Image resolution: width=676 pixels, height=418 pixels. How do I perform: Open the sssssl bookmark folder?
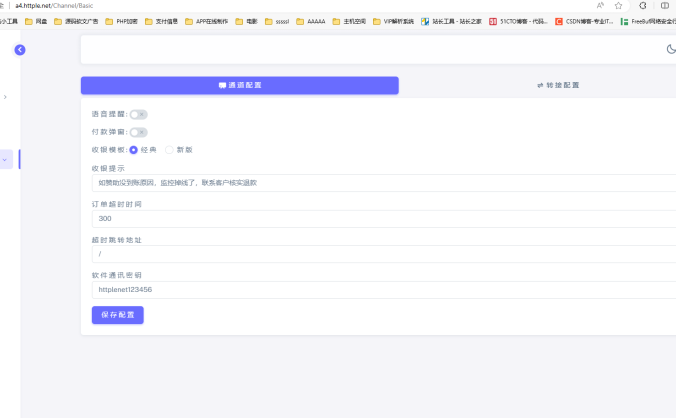click(277, 21)
